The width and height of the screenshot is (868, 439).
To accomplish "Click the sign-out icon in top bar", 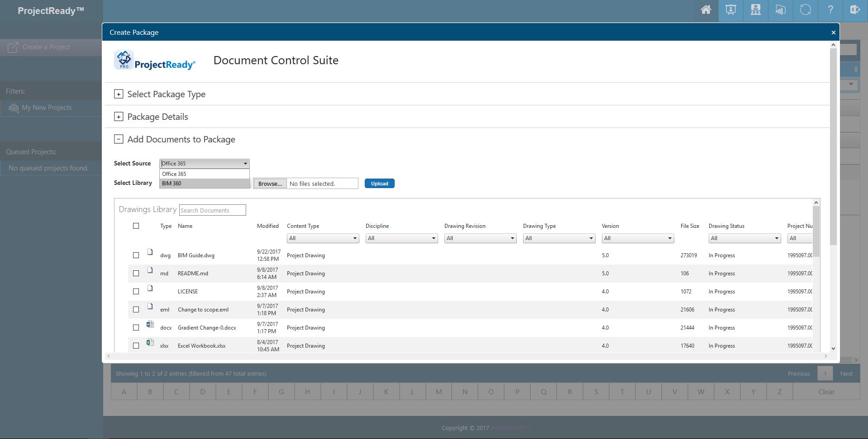I will coord(855,10).
